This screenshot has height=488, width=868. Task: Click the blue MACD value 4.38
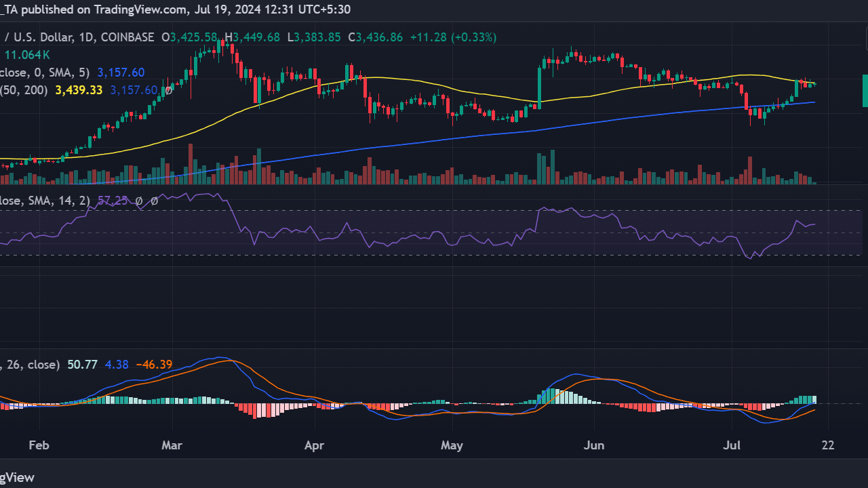click(x=116, y=365)
